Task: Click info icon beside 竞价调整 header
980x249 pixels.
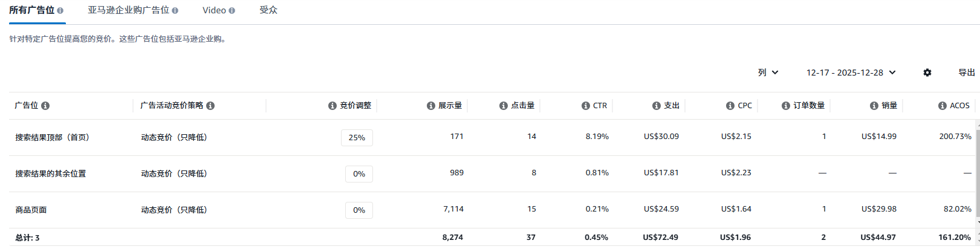Action: [x=333, y=106]
